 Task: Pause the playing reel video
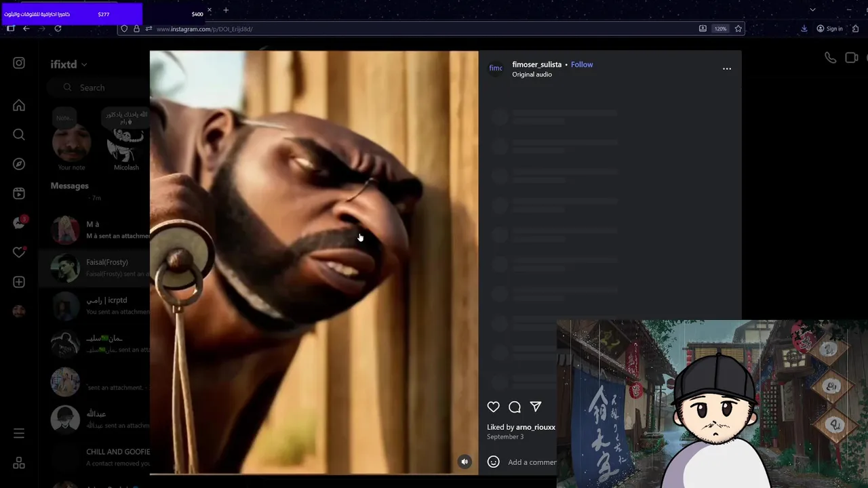[314, 261]
